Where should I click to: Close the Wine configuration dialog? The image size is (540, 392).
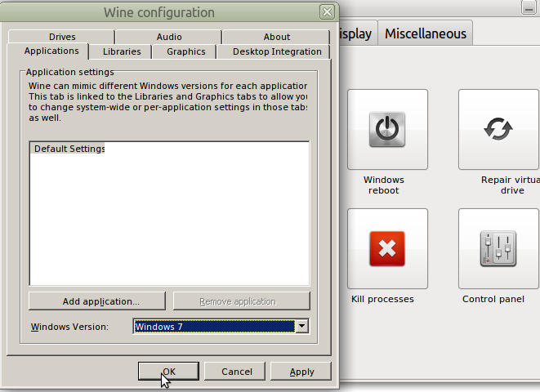tap(327, 12)
